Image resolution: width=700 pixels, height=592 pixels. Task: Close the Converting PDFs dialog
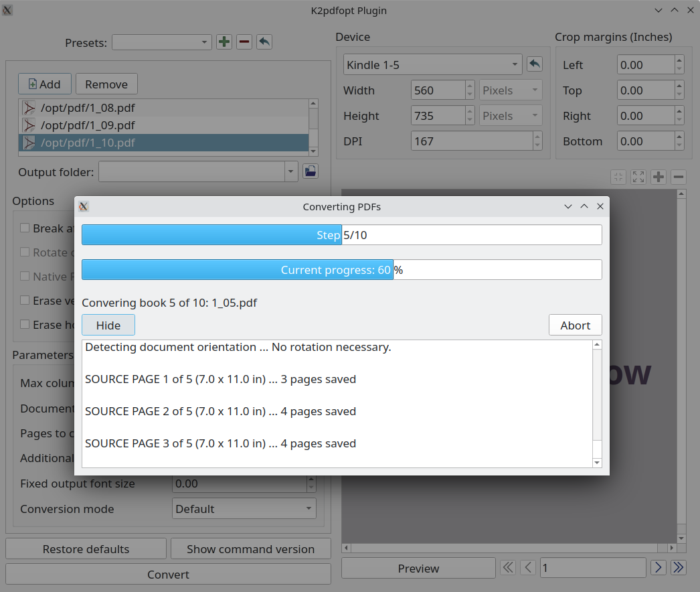pyautogui.click(x=600, y=206)
